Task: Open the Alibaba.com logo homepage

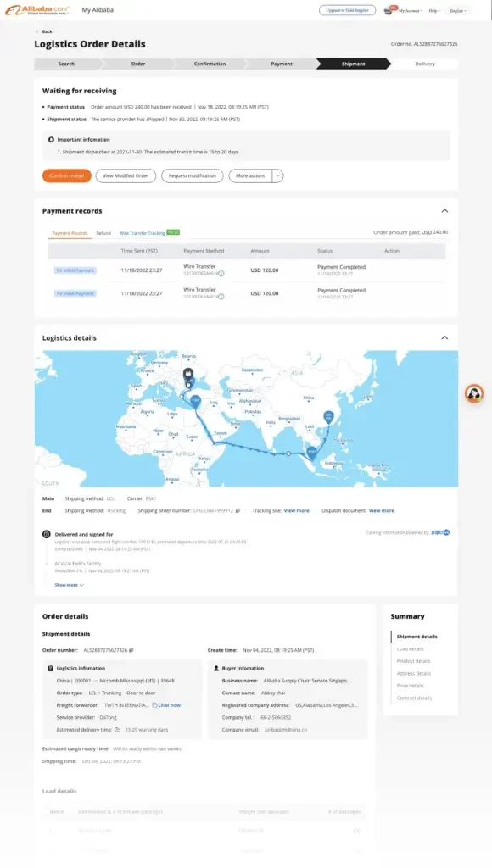Action: pyautogui.click(x=37, y=10)
